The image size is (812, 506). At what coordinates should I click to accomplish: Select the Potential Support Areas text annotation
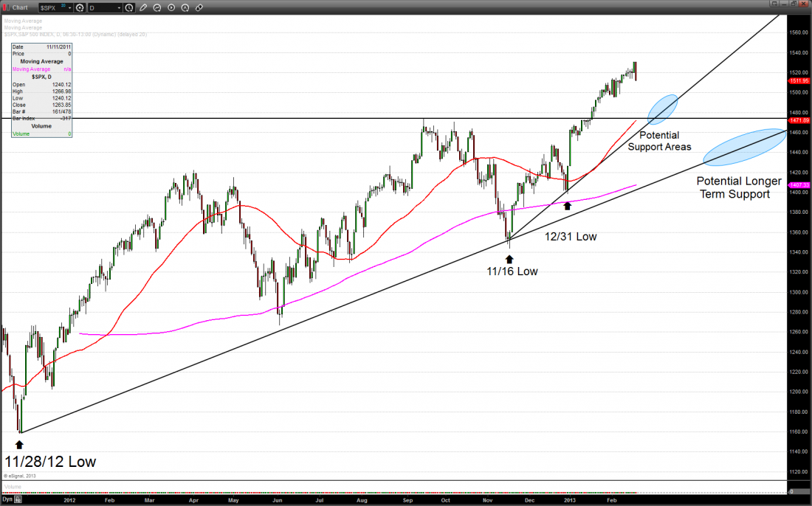pyautogui.click(x=659, y=141)
